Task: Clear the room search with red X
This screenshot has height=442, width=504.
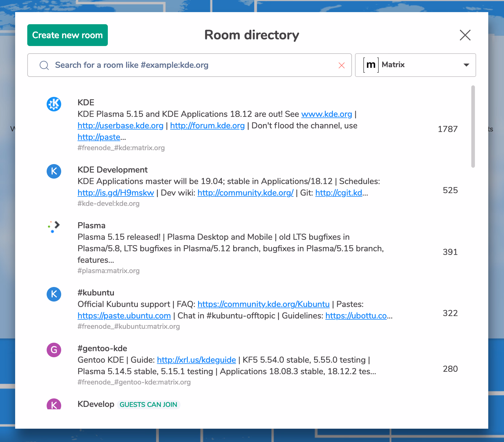Action: tap(342, 65)
